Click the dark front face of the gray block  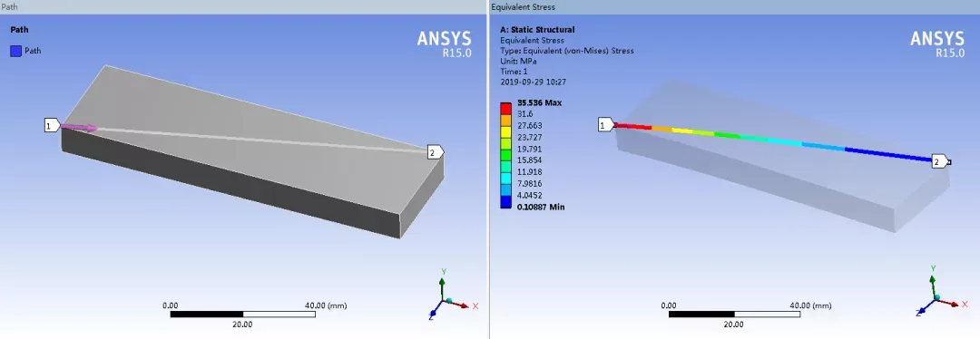tap(230, 183)
